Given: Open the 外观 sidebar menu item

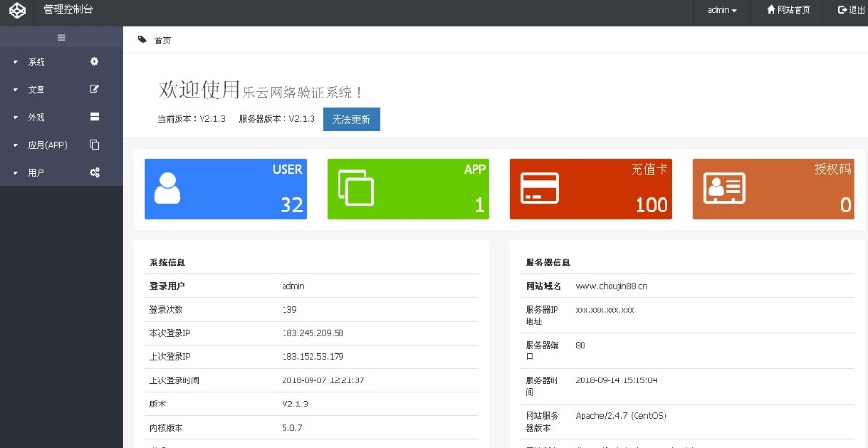Looking at the screenshot, I should (37, 117).
